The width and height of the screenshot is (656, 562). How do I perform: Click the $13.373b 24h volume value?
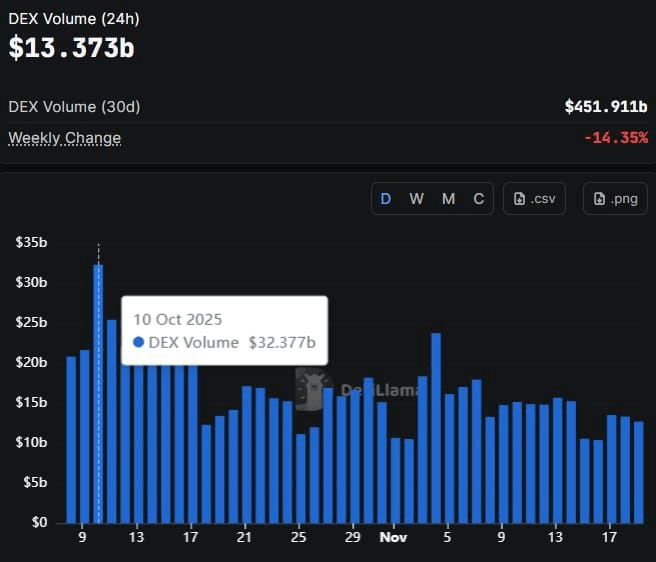coord(72,47)
